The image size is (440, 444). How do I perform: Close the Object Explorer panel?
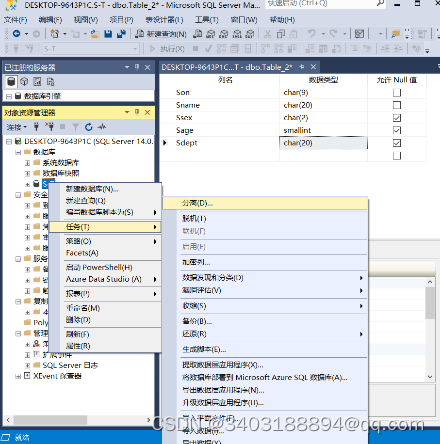[x=147, y=113]
